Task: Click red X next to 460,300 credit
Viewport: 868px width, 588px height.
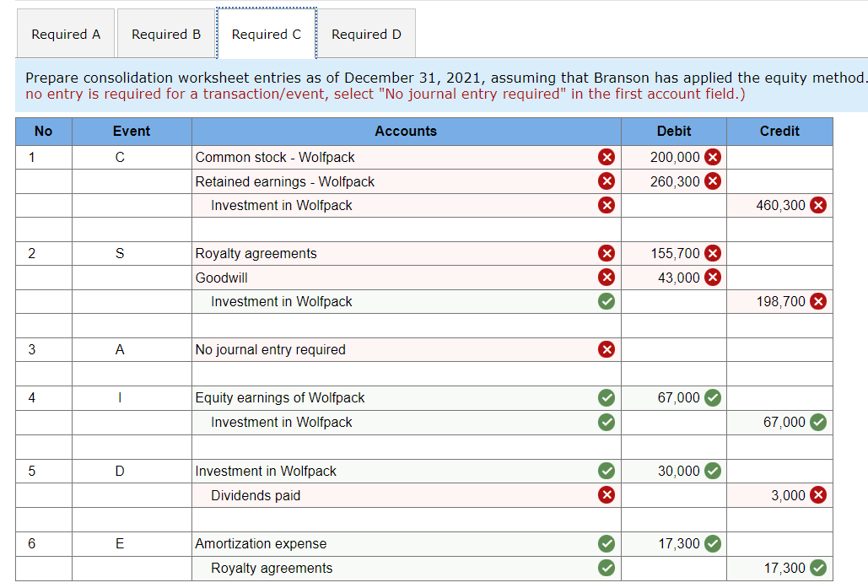Action: click(818, 205)
